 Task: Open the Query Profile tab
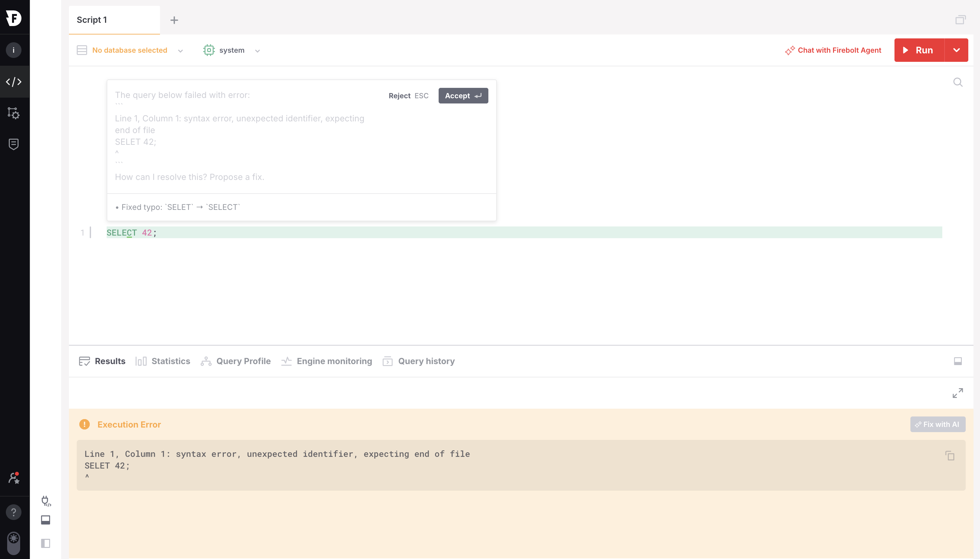235,361
